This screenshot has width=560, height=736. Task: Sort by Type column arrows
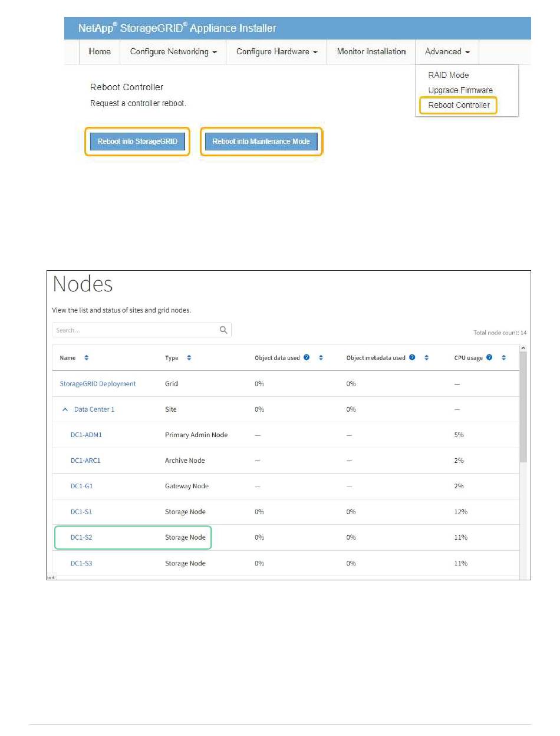click(x=189, y=358)
